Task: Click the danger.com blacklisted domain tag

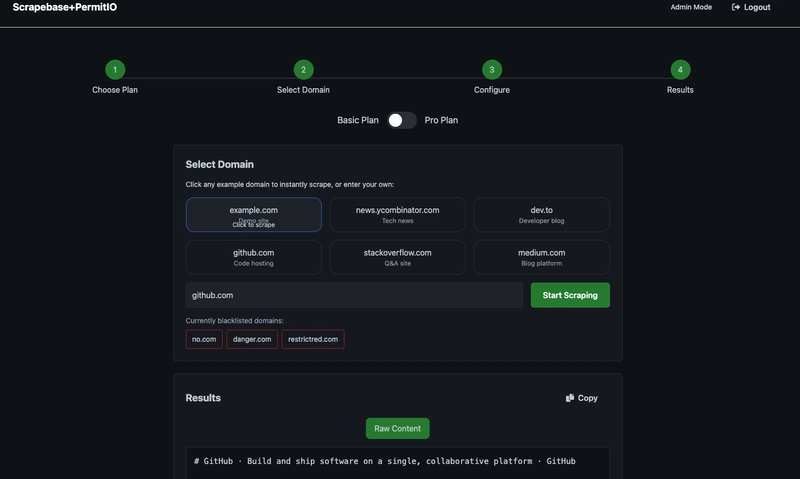Action: click(x=252, y=339)
